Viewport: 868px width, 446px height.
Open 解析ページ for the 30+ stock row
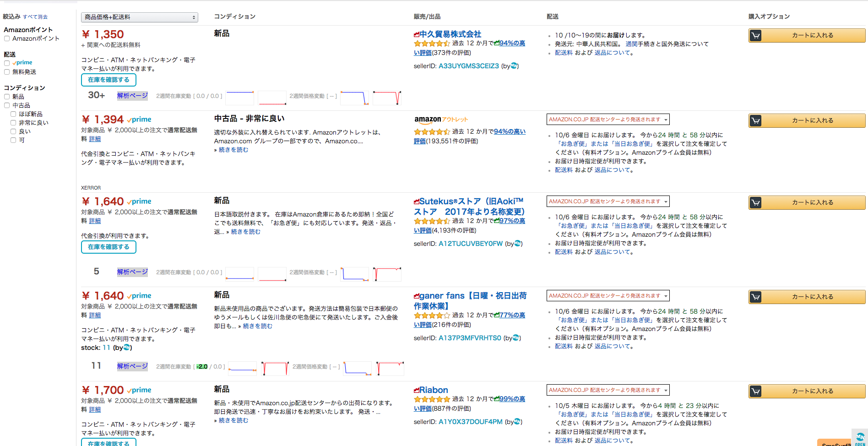point(132,96)
